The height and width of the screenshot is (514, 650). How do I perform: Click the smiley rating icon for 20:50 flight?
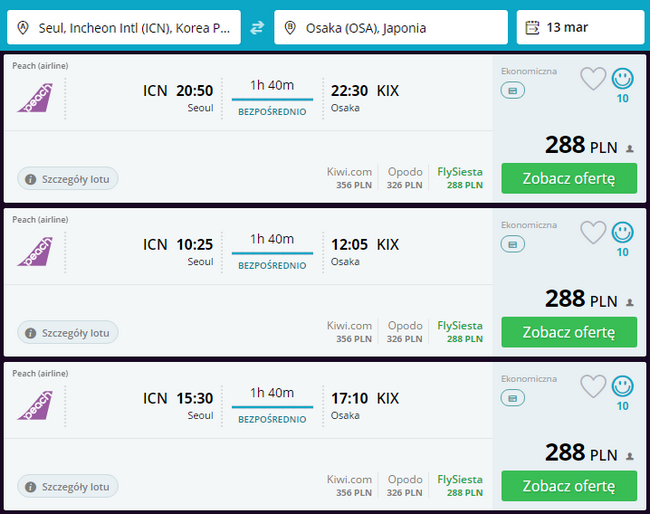point(623,78)
